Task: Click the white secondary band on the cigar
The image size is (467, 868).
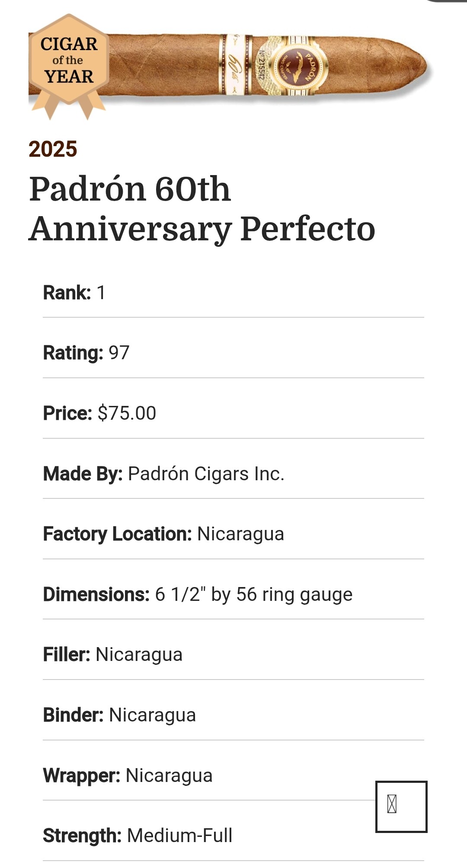Action: pos(235,65)
